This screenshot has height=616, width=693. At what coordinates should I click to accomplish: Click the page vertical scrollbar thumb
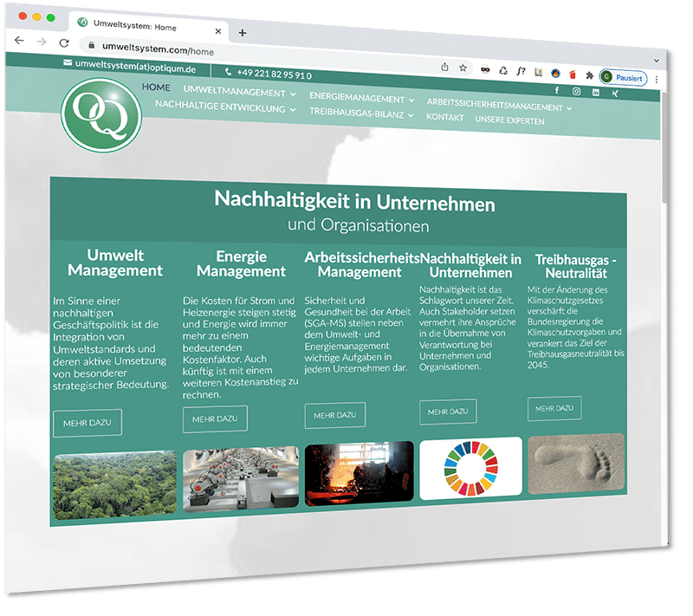tap(664, 146)
